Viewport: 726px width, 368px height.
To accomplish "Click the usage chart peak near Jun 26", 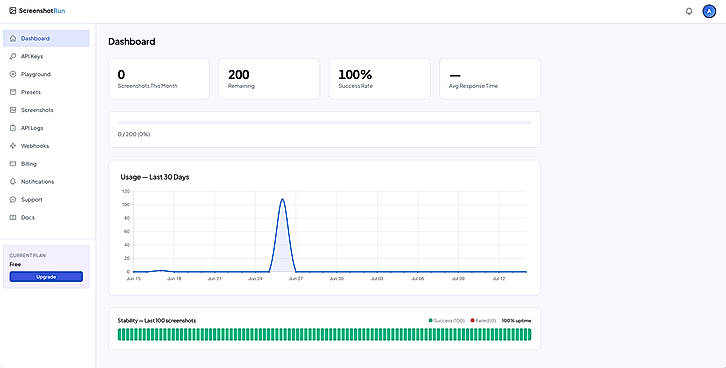I will [282, 200].
